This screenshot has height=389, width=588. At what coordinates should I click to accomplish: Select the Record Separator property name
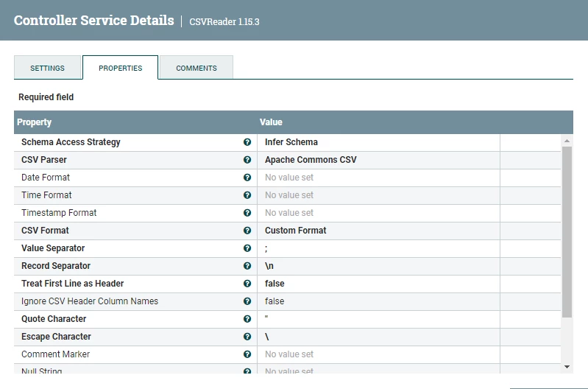coord(56,265)
